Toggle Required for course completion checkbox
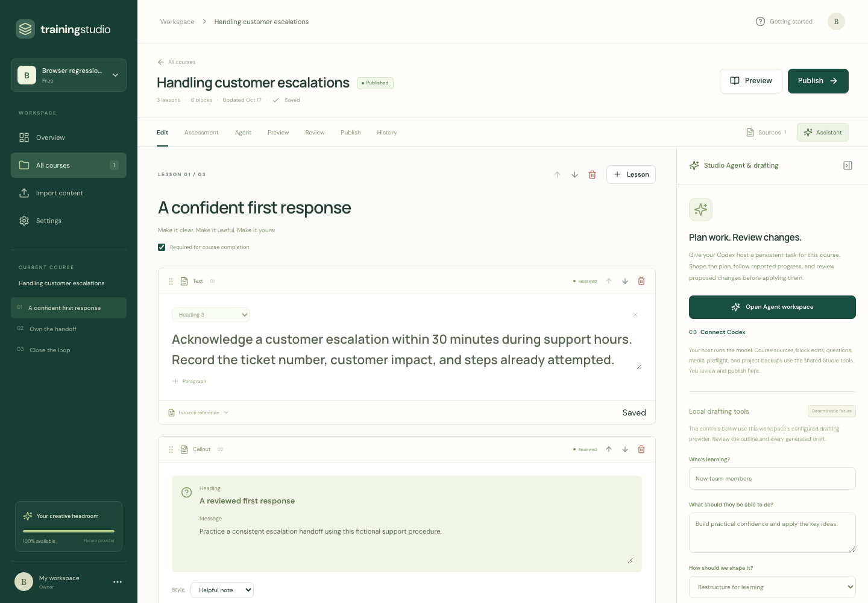Viewport: 868px width, 603px height. [x=162, y=247]
